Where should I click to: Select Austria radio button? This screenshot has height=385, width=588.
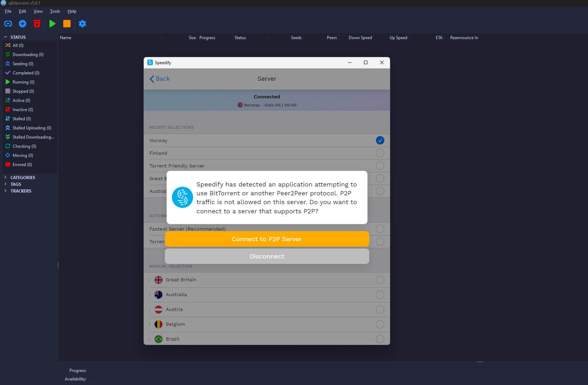click(x=380, y=310)
